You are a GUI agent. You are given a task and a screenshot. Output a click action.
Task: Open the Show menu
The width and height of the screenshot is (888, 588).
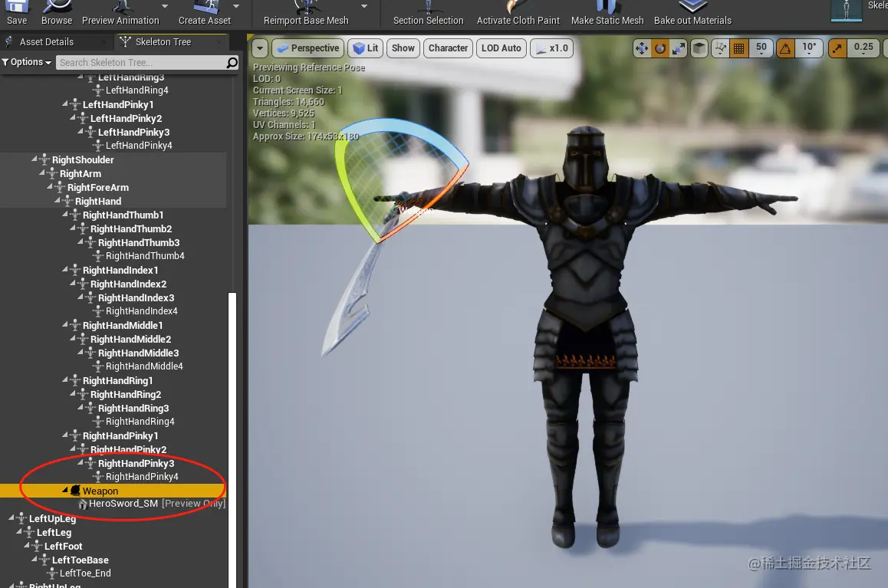point(403,48)
